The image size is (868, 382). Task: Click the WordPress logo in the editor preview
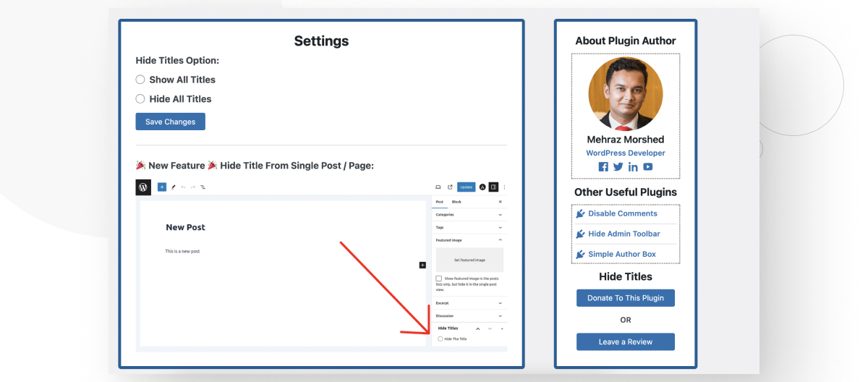[143, 187]
